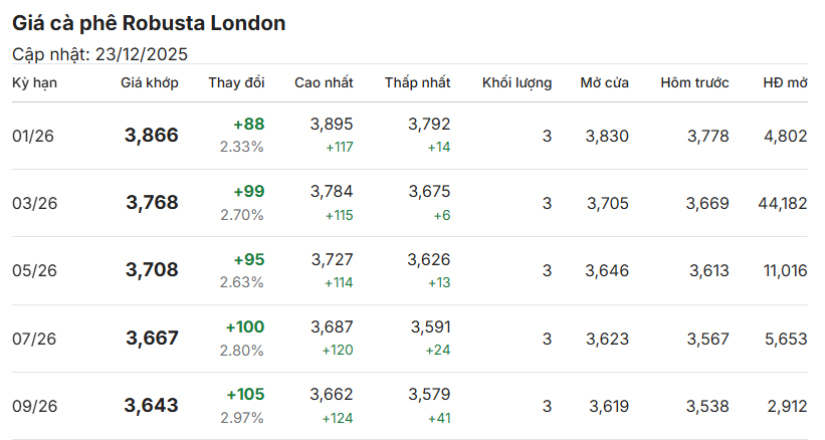Click the highest price 3,687
The image size is (825, 440).
click(331, 327)
